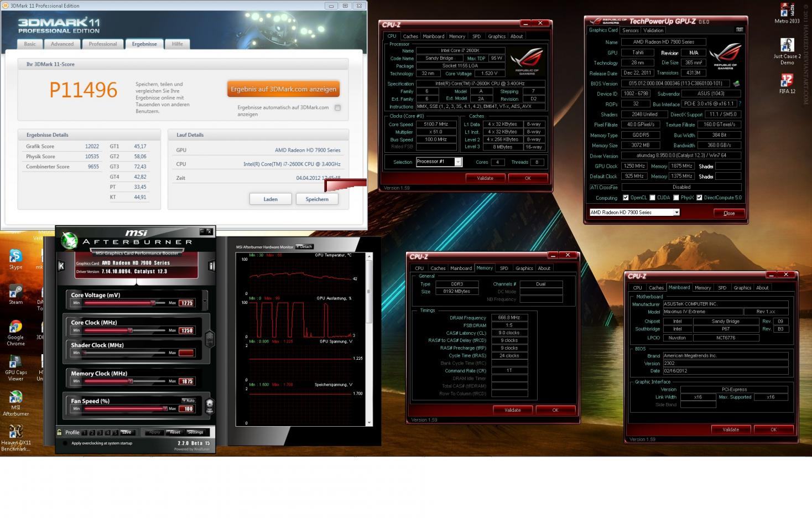This screenshot has width=812, height=518.
Task: Click Laden button in 3DMark
Action: click(x=270, y=199)
